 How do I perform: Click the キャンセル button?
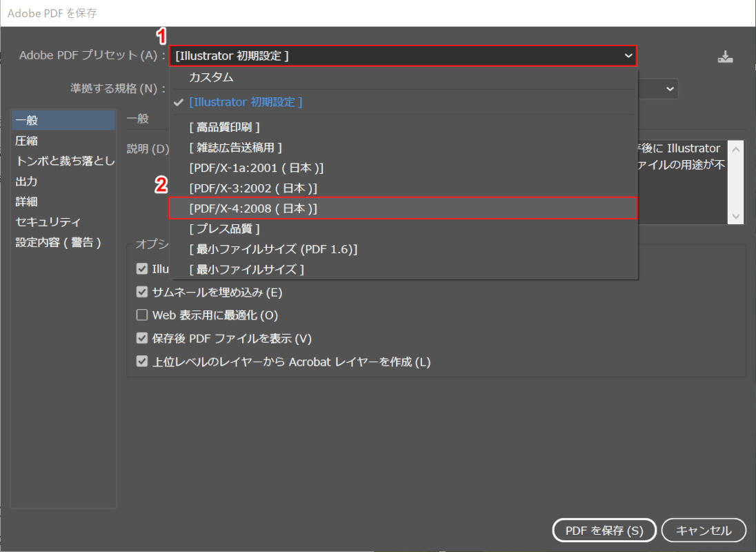pyautogui.click(x=704, y=531)
